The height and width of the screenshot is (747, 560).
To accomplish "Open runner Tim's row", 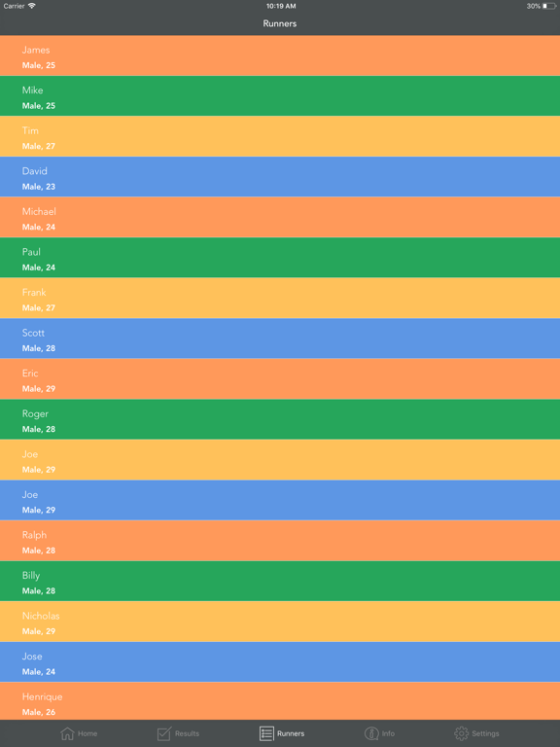I will pyautogui.click(x=280, y=136).
